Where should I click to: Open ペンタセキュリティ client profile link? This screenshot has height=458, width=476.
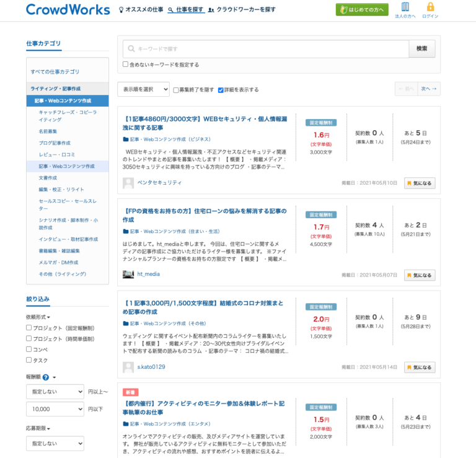point(159,183)
